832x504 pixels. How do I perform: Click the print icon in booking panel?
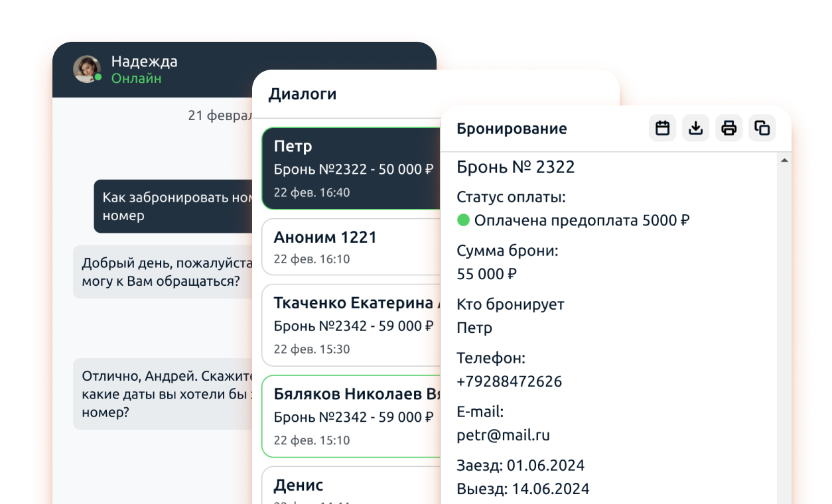tap(728, 128)
